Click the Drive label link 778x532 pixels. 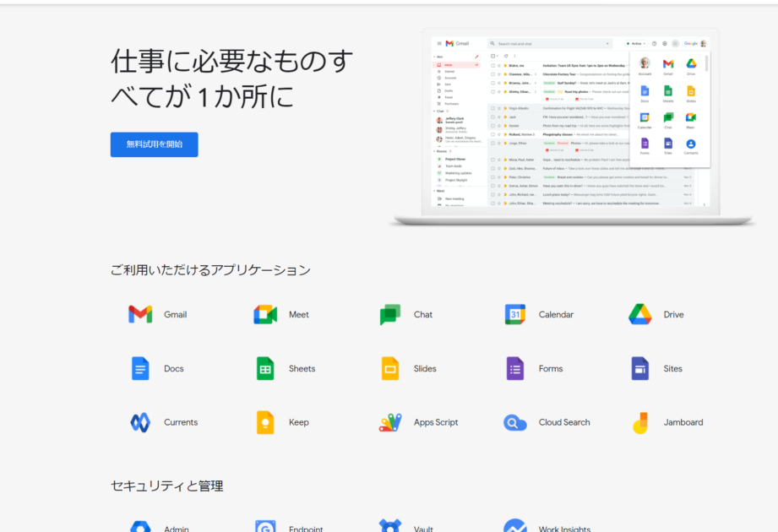coord(673,314)
